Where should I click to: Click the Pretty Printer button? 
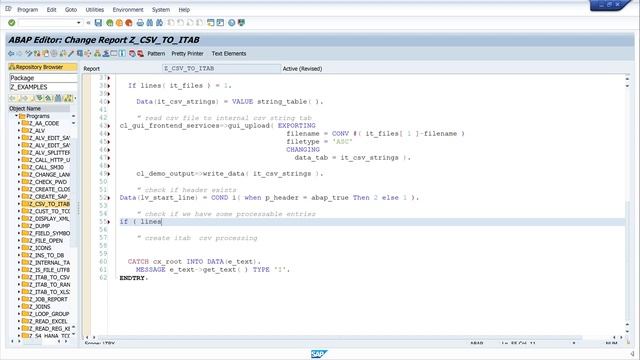click(x=187, y=53)
